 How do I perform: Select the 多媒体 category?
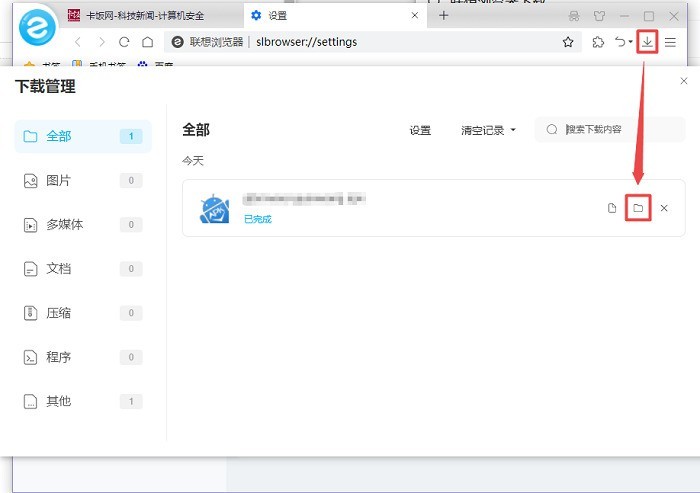pyautogui.click(x=83, y=225)
